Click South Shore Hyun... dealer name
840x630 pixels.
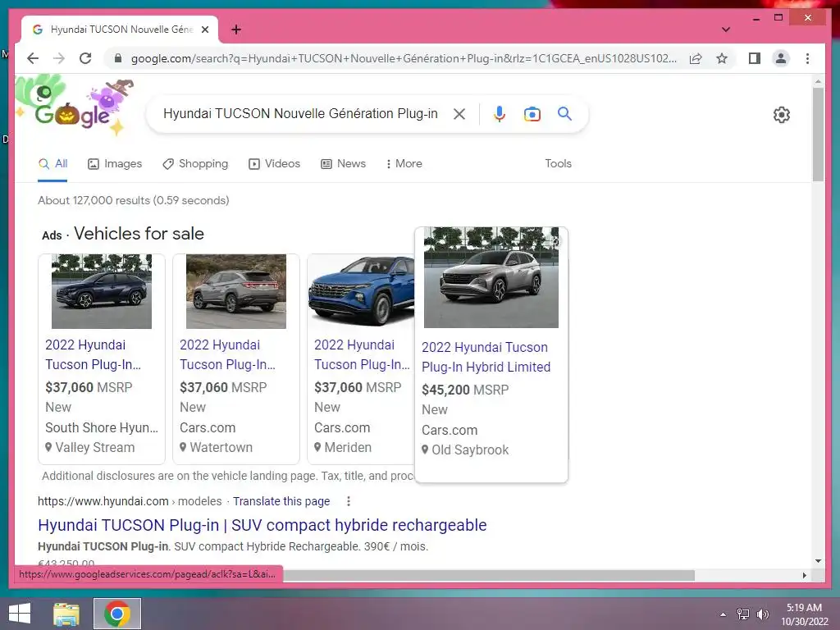102,427
